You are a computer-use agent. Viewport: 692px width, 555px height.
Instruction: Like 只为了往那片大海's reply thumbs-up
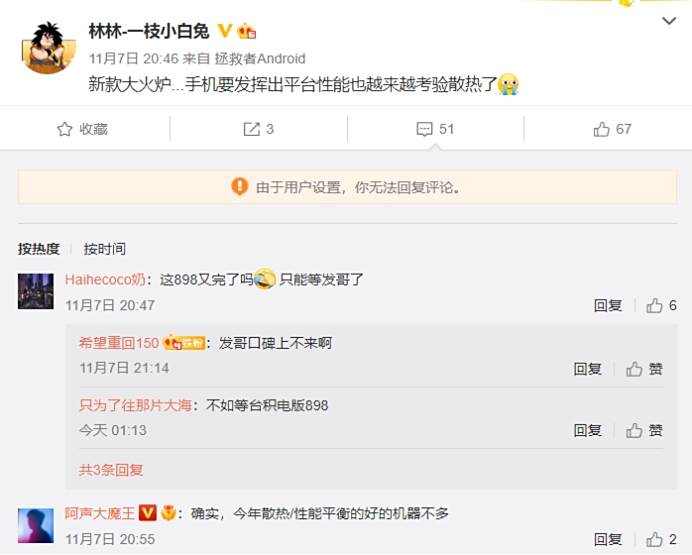coord(634,430)
